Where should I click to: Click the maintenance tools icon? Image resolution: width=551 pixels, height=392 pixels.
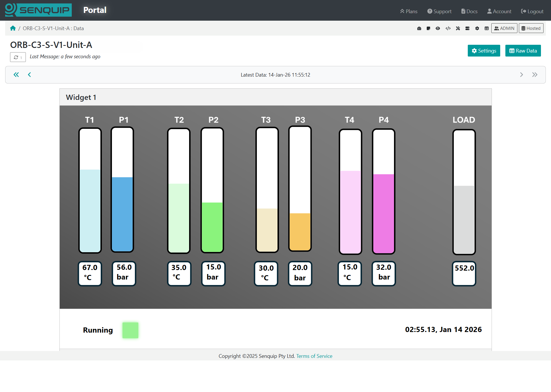click(458, 28)
